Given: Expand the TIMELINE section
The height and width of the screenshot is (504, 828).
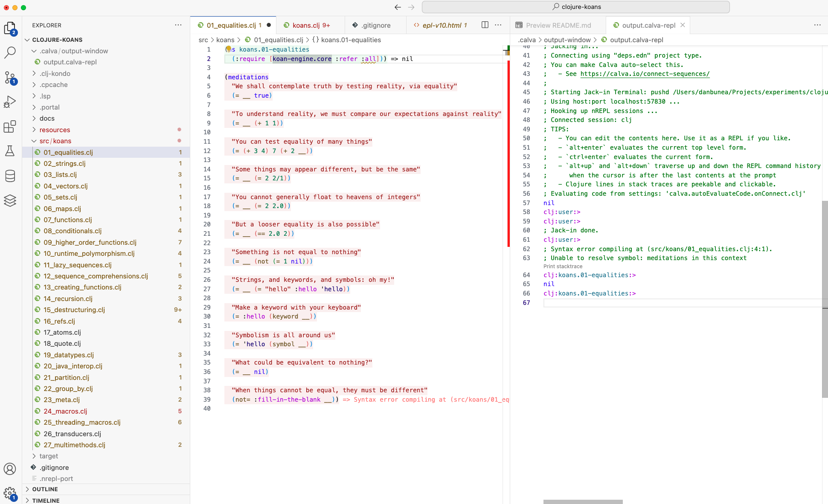Looking at the screenshot, I should click(46, 501).
